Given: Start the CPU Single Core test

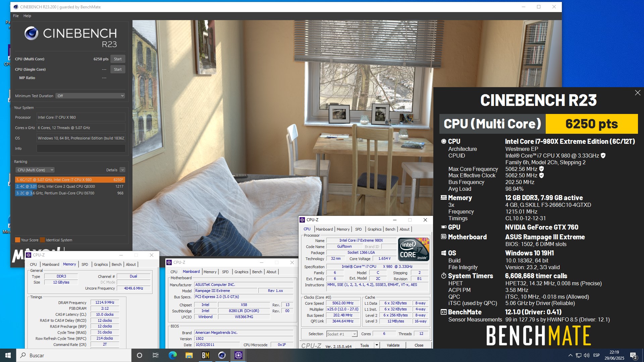Looking at the screenshot, I should (118, 69).
